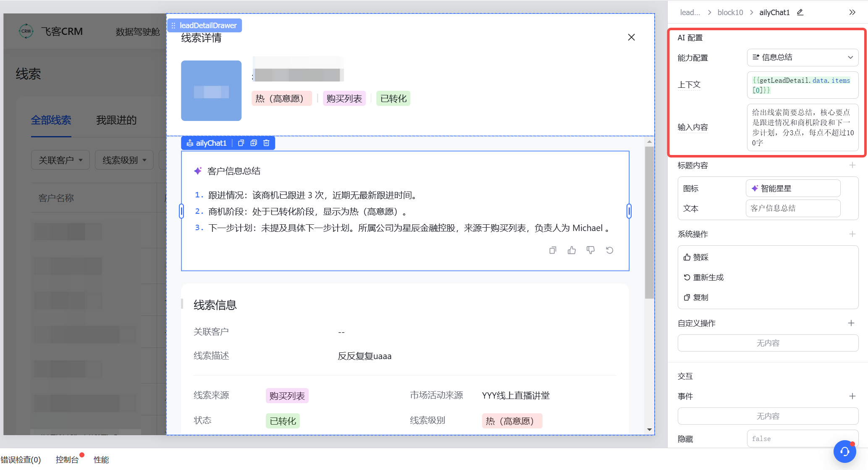Click the lead avatar thumbnail

tap(211, 91)
